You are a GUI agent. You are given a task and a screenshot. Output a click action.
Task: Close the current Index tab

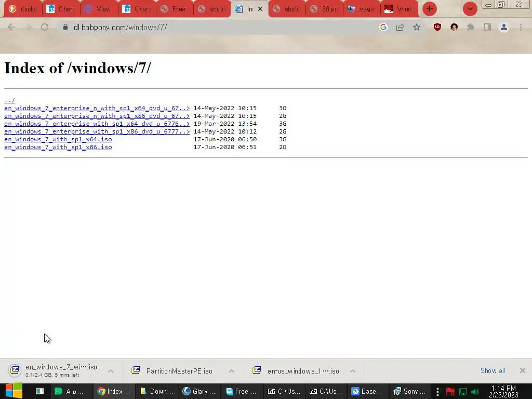click(260, 9)
